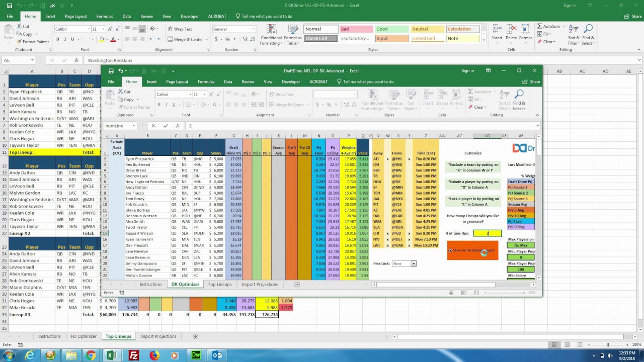Click Save icon in DK-Advanced title bar
Viewport: 644px width, 362px height.
111,71
